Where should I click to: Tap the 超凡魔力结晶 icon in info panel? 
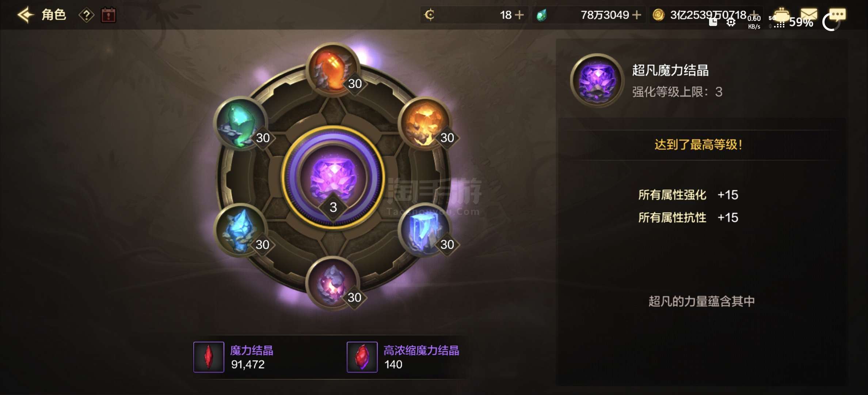[x=597, y=80]
